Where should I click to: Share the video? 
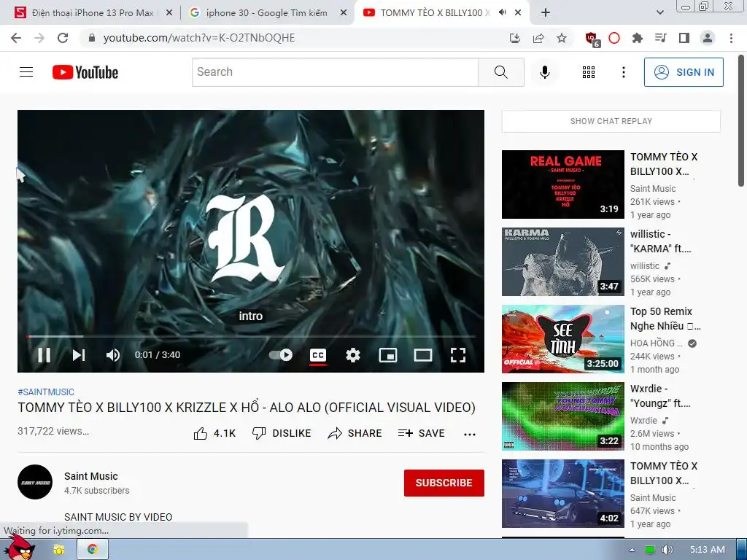[x=355, y=433]
